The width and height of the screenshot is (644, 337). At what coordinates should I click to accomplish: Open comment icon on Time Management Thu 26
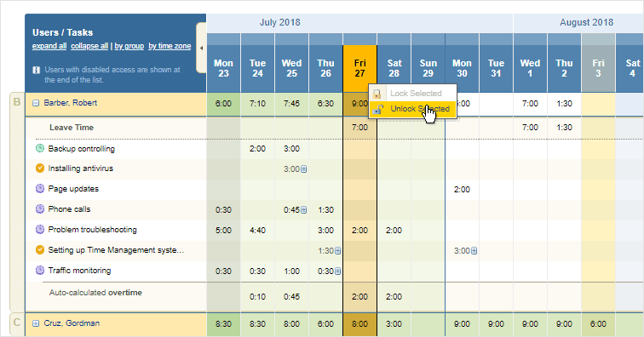click(337, 251)
